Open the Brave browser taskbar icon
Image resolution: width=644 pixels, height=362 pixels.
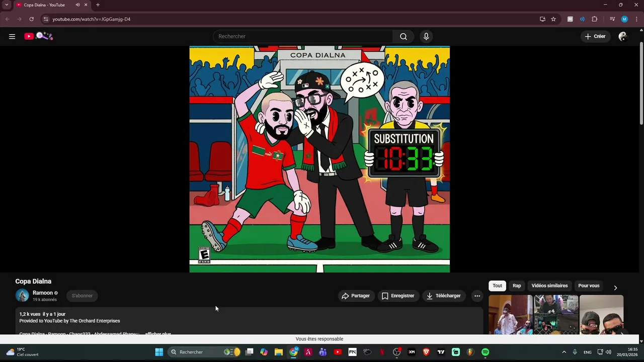click(426, 352)
